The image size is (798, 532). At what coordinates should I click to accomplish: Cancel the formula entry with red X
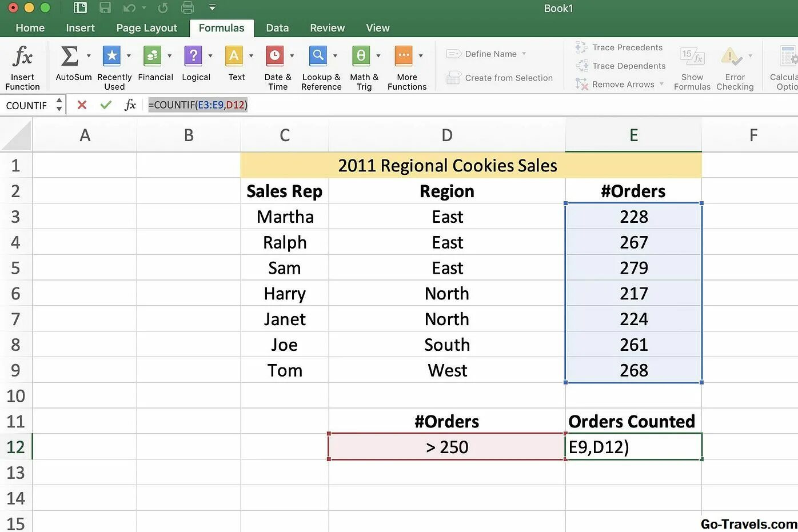tap(82, 105)
